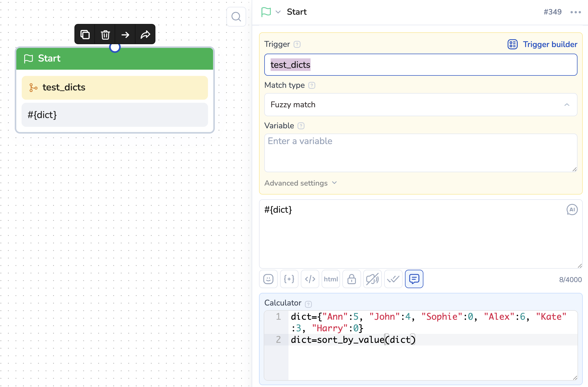Image resolution: width=588 pixels, height=387 pixels.
Task: Toggle the lock content protection button
Action: pos(352,279)
